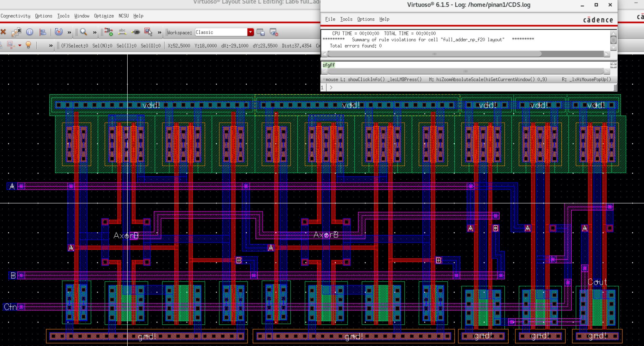Expand overflow chevron after area-select icon
This screenshot has height=346, width=644.
pyautogui.click(x=159, y=32)
